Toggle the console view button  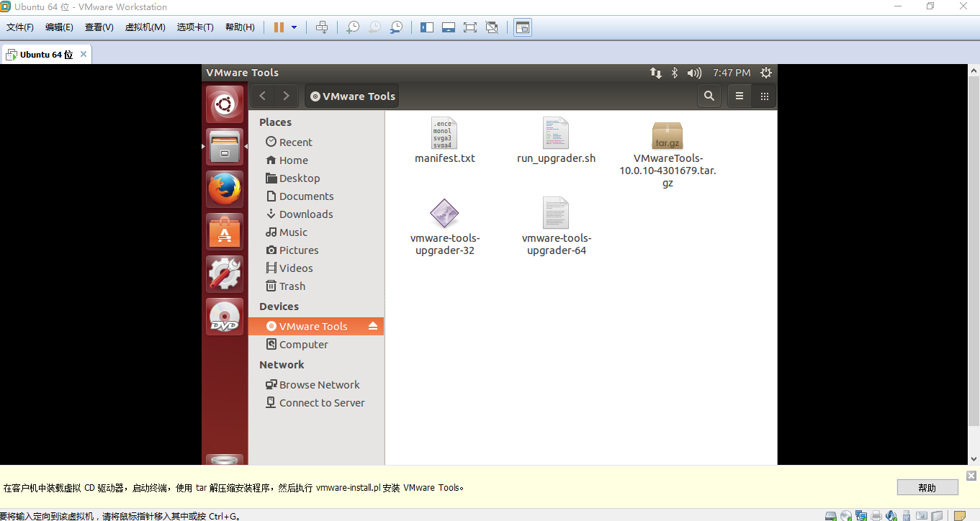click(523, 27)
